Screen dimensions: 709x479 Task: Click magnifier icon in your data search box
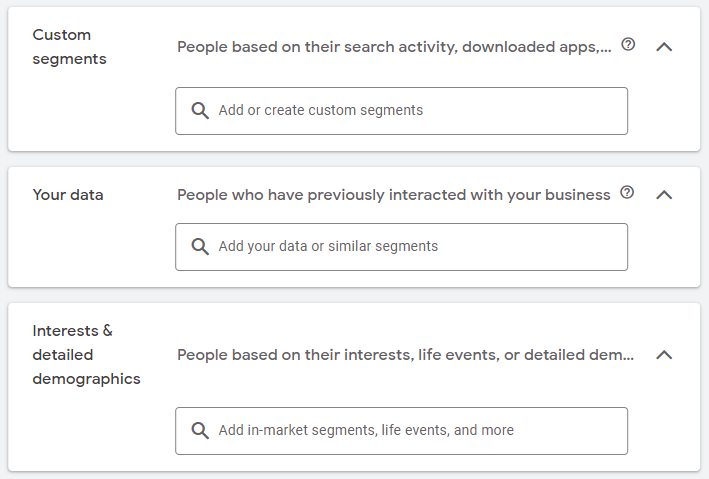200,247
